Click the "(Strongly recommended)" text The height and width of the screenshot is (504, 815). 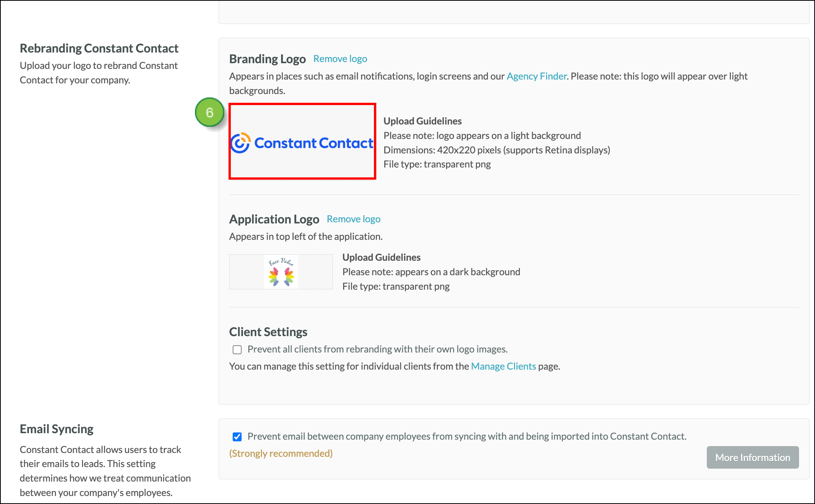coord(281,453)
